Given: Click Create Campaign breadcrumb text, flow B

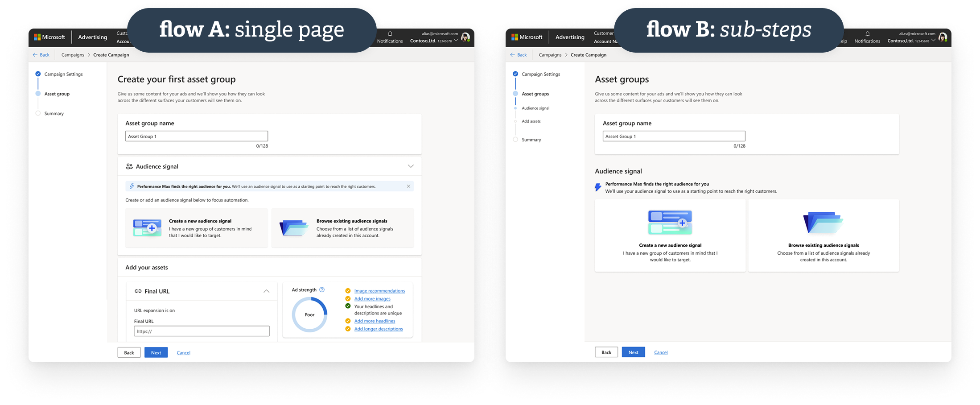Looking at the screenshot, I should 589,55.
